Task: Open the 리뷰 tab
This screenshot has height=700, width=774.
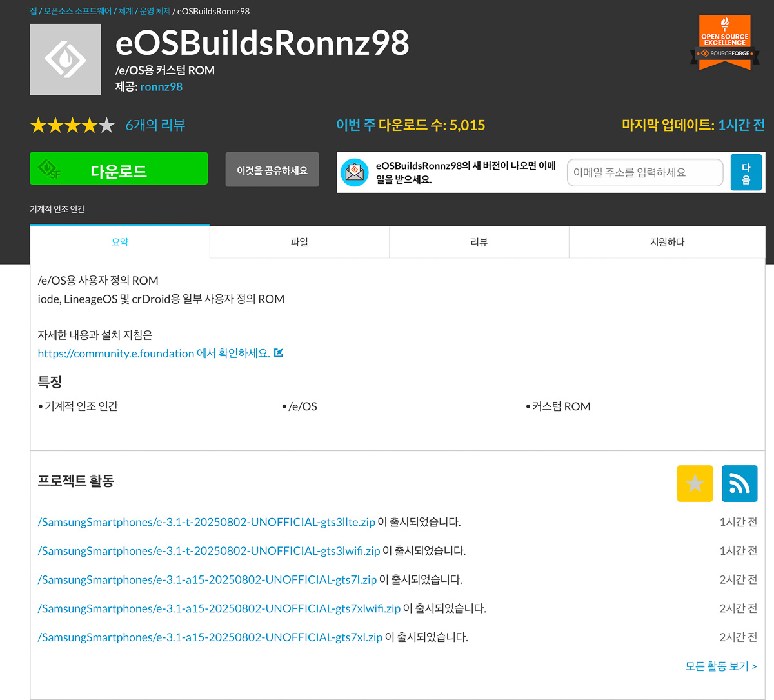Action: click(x=479, y=242)
